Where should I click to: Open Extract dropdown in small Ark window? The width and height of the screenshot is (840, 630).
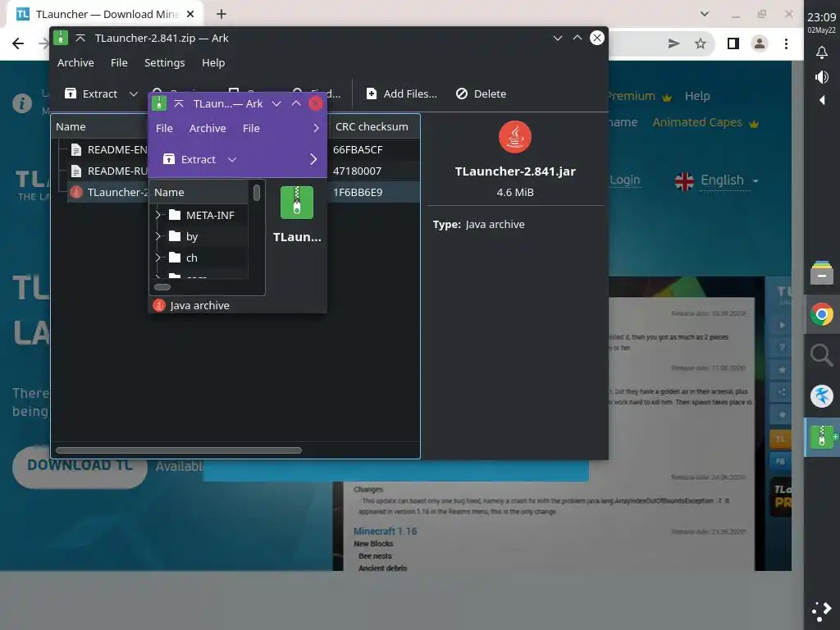pyautogui.click(x=232, y=160)
